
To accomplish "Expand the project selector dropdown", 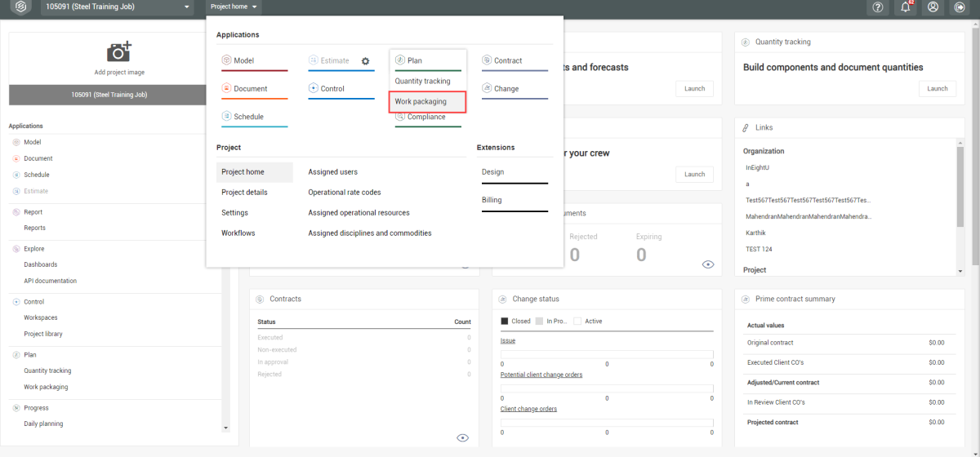I will [x=187, y=7].
